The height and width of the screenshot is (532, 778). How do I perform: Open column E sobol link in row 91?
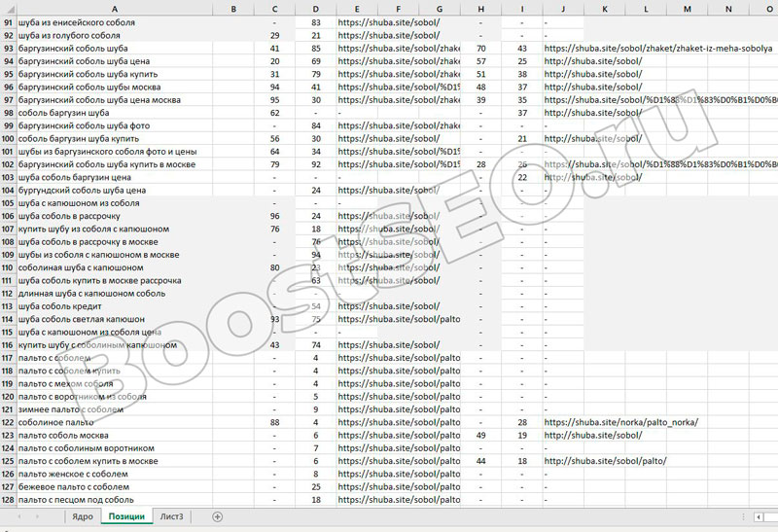point(388,22)
